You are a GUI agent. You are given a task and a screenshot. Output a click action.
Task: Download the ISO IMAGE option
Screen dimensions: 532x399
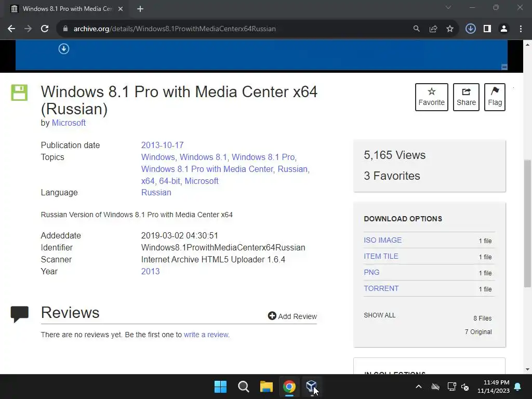pos(383,240)
